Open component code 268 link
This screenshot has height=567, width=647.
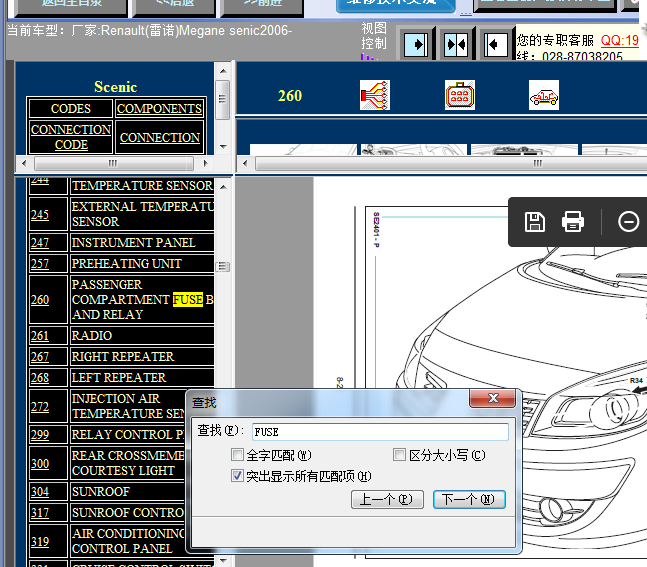[x=40, y=378]
